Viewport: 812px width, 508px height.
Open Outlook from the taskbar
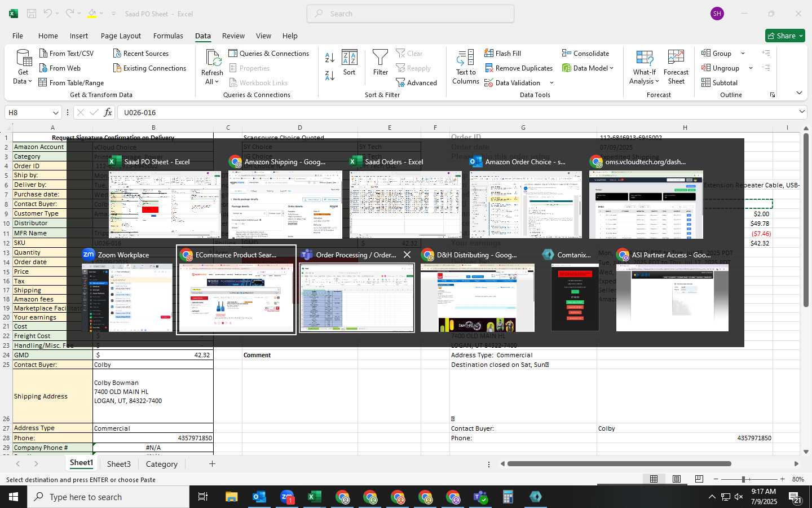(x=259, y=497)
